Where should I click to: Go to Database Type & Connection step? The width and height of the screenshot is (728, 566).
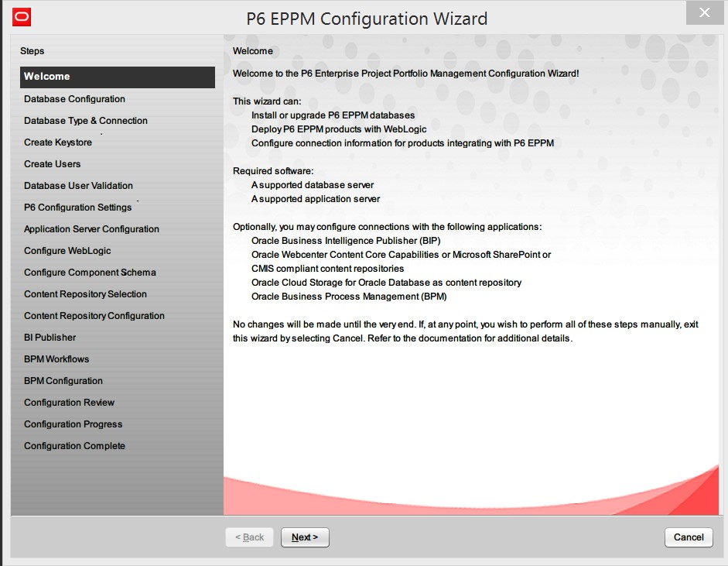pos(85,121)
